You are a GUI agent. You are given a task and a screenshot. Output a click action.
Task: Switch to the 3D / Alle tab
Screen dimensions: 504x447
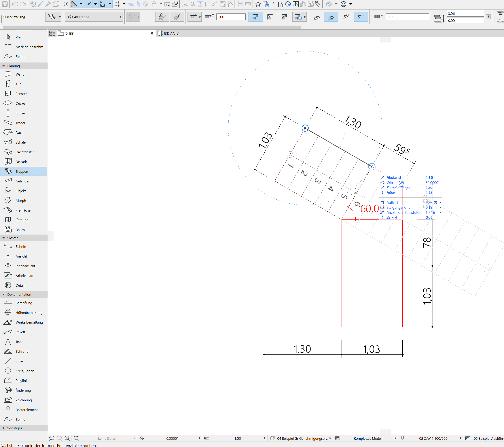click(x=171, y=34)
